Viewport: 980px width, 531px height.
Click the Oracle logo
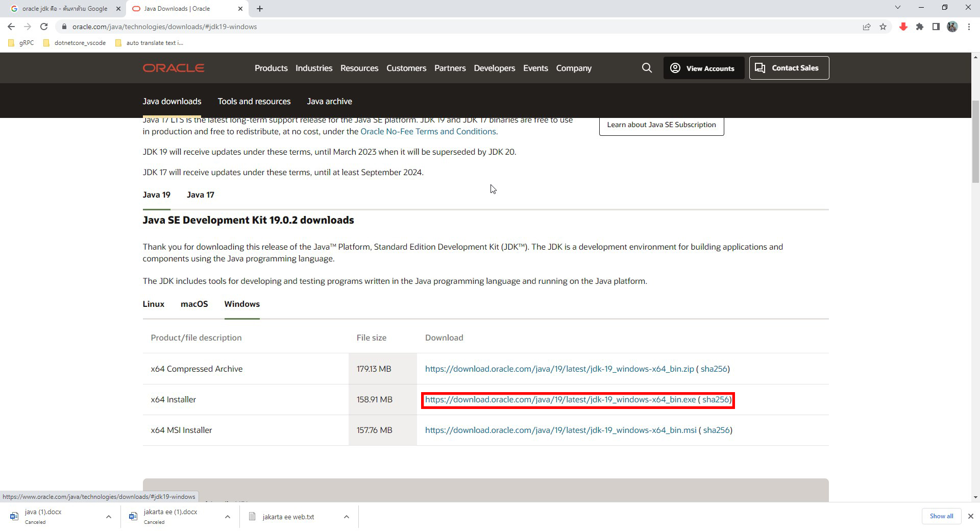(174, 68)
